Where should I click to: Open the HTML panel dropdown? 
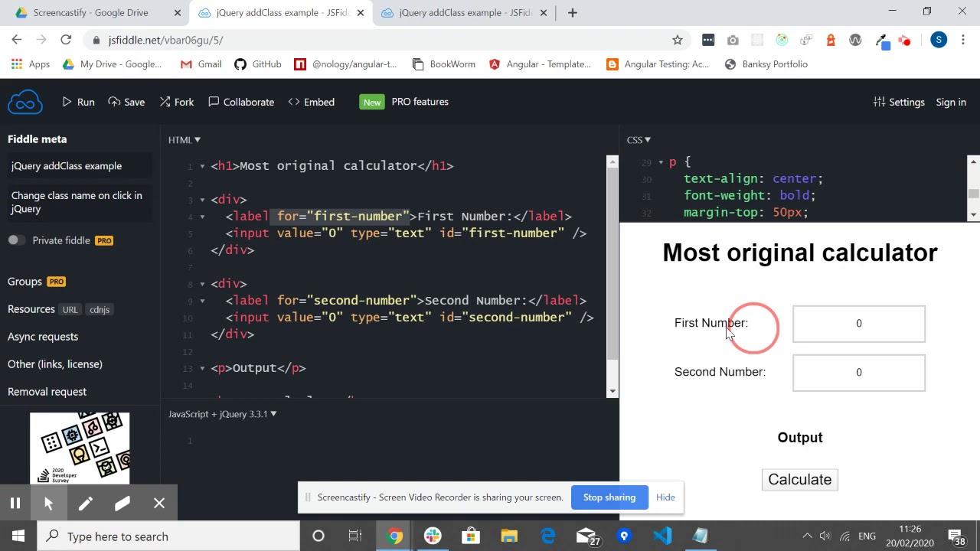tap(185, 139)
